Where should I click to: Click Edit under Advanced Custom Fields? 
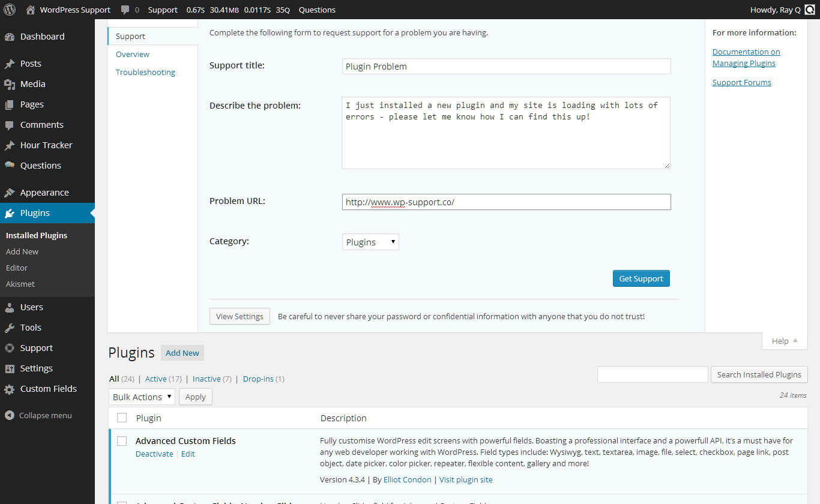(x=188, y=454)
